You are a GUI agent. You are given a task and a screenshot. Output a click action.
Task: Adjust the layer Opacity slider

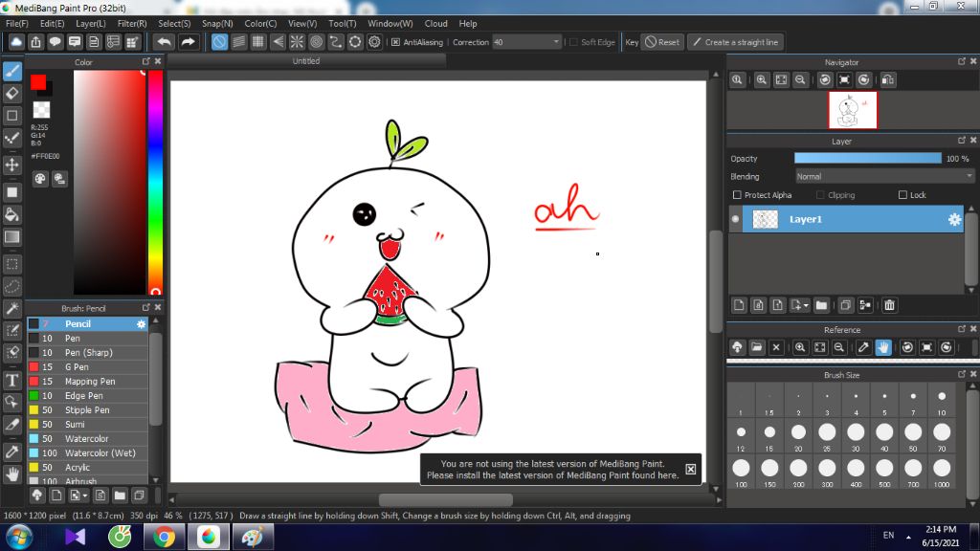coord(867,159)
